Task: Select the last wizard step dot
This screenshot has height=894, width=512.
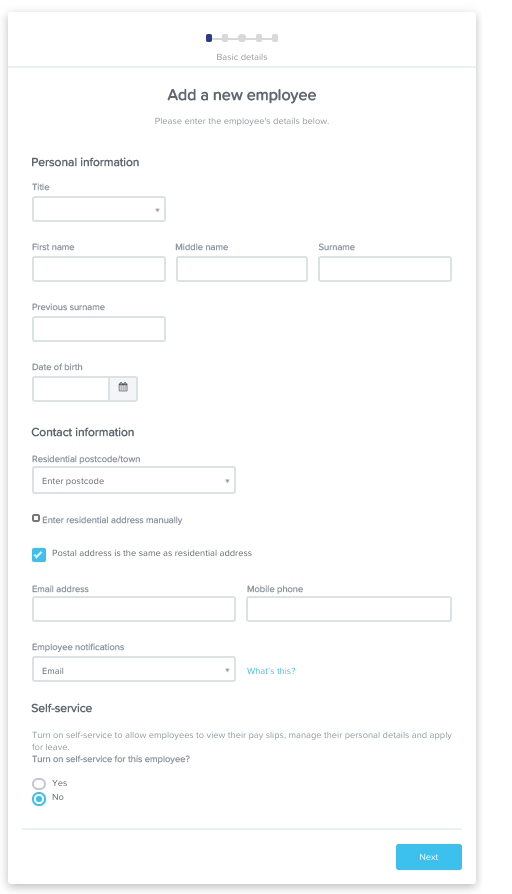Action: 275,38
